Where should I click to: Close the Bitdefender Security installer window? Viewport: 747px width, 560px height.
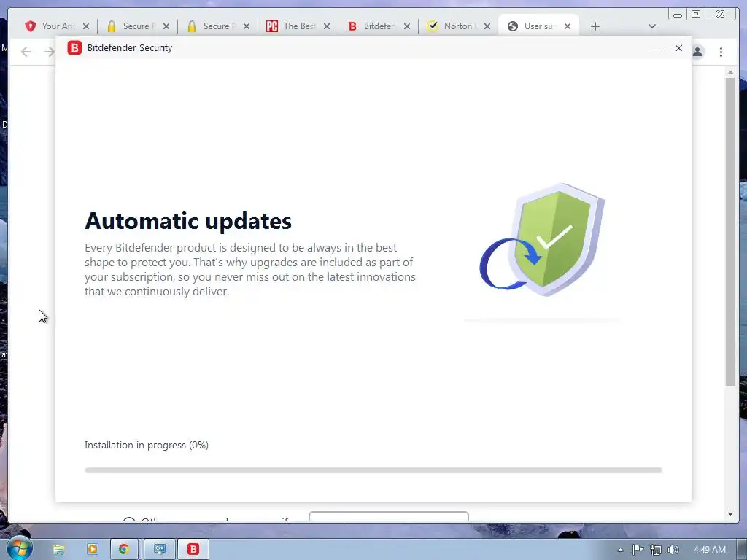tap(678, 48)
